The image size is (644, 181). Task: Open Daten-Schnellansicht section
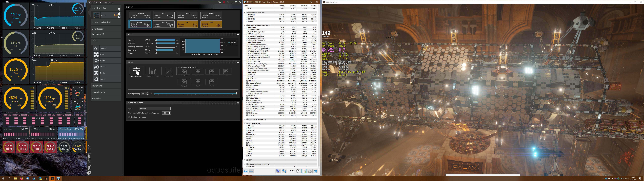106,22
